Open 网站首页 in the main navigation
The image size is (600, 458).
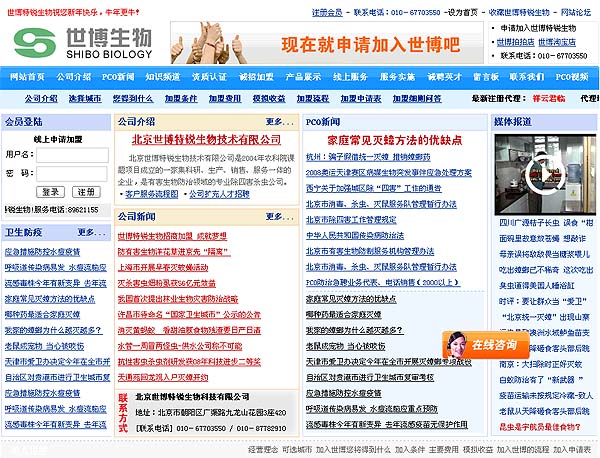[27, 77]
